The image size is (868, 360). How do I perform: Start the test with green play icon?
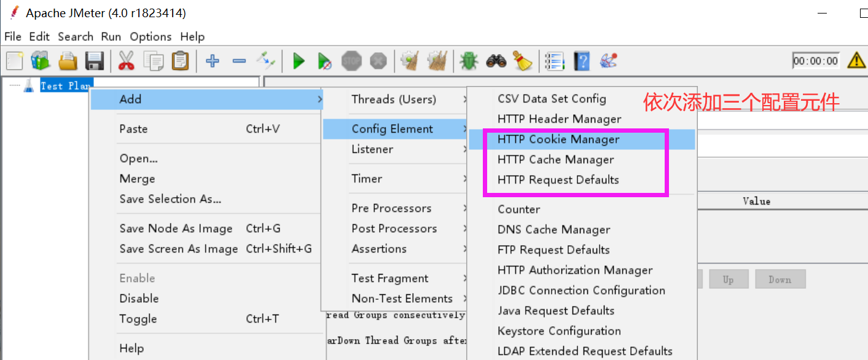(299, 61)
